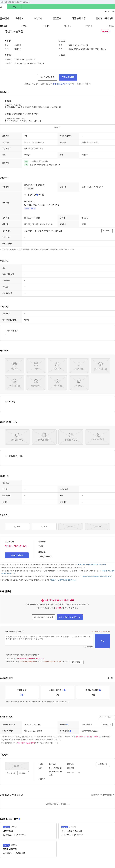Click info icon beside 인증기관 label
Screen dimensions: 115x868
click(x=67, y=724)
